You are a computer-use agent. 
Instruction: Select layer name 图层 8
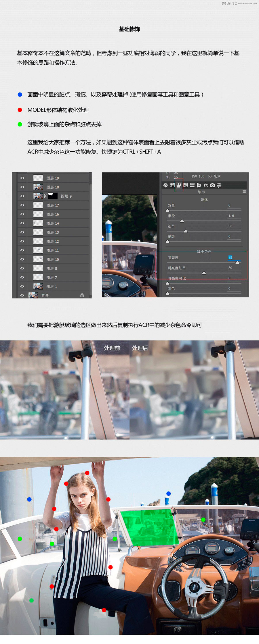(x=52, y=268)
